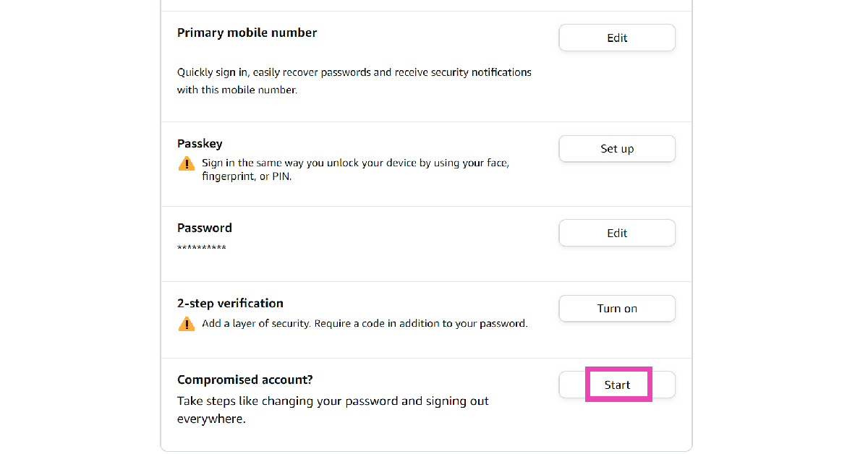The image size is (868, 454).
Task: Click the Primary mobile number heading
Action: tap(247, 33)
